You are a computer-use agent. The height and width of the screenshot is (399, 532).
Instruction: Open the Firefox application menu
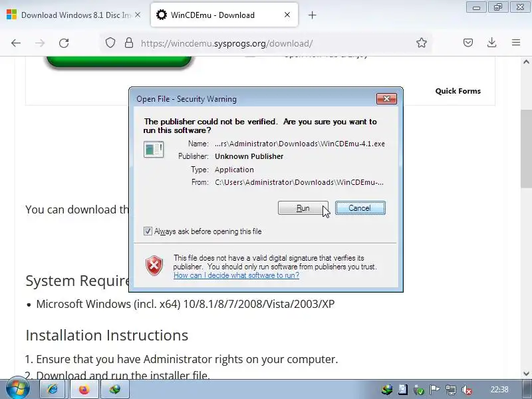516,43
